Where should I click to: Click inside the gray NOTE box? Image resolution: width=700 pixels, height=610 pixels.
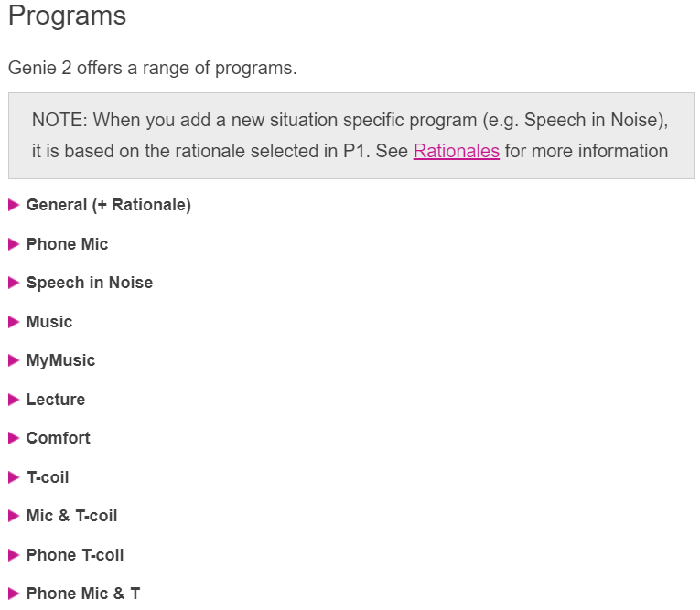[x=351, y=135]
